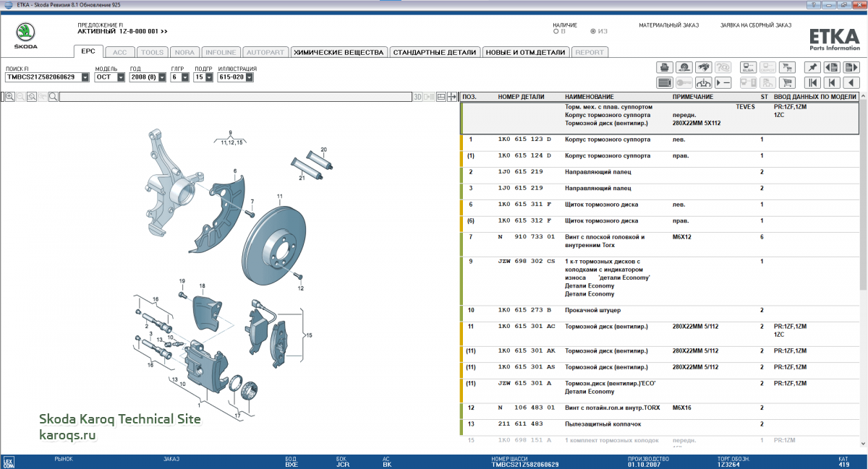Click the double shopping carts icon

pos(788,67)
